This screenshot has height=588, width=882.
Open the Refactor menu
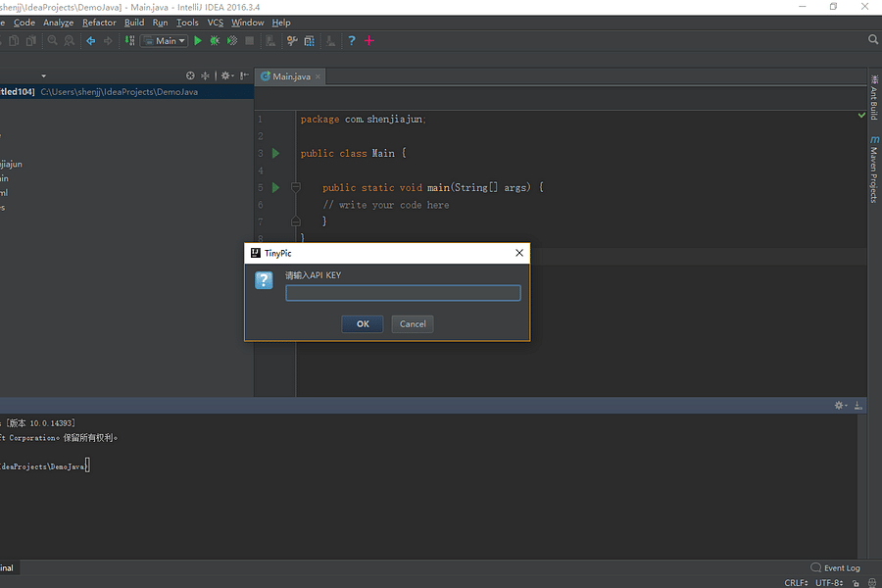(98, 22)
